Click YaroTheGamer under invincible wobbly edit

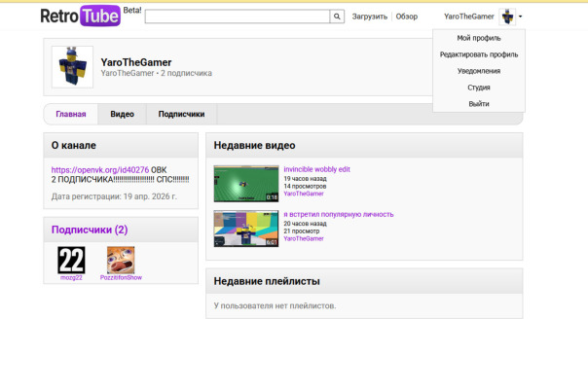(x=304, y=194)
